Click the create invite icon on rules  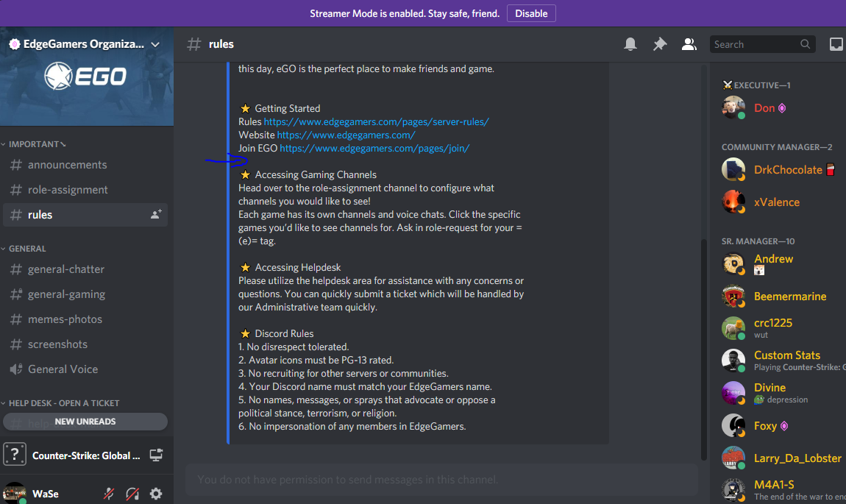156,214
